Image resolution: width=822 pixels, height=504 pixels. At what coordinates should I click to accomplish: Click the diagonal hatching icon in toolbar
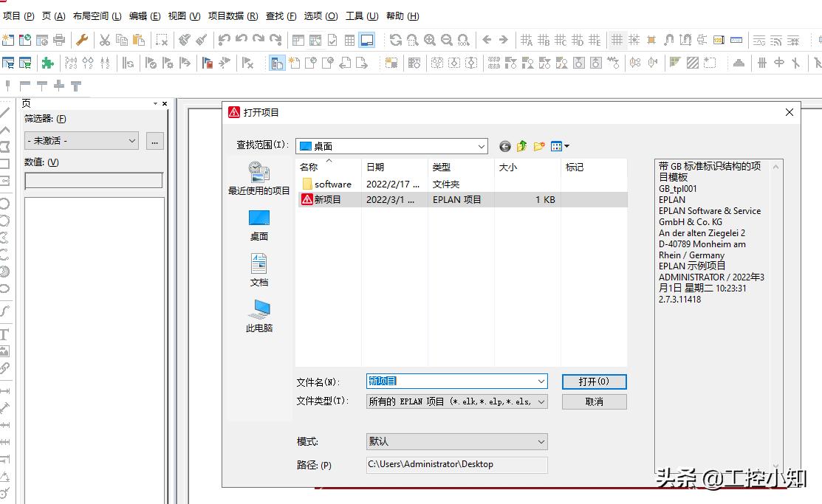point(693,63)
